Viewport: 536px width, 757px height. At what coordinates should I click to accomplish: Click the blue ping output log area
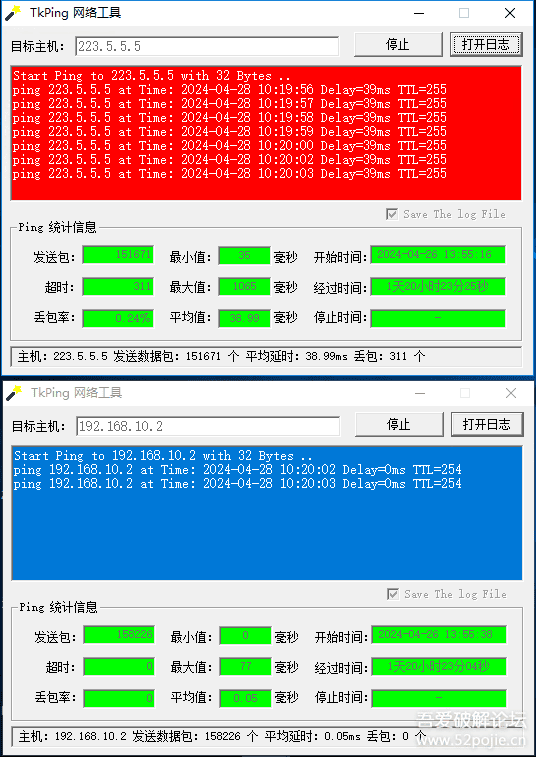[267, 513]
